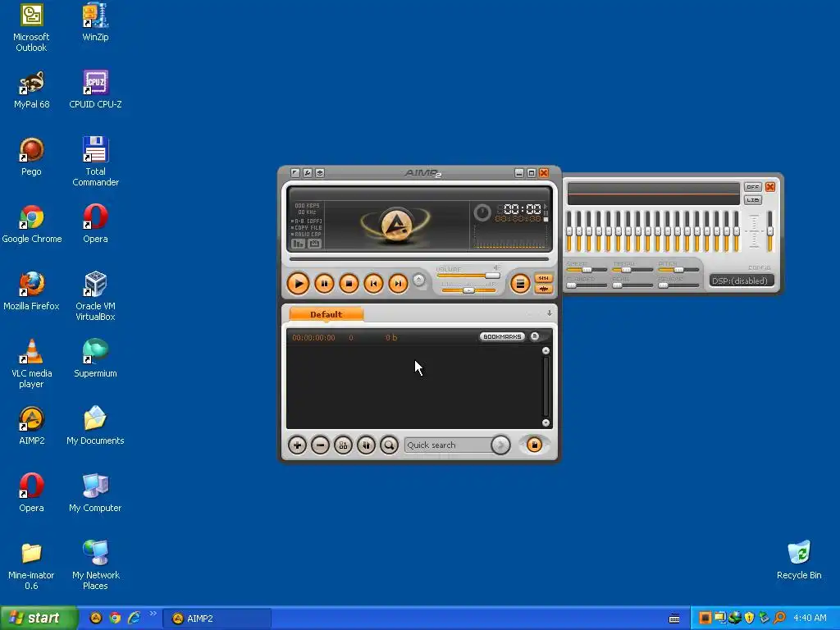Click the playlist button between four-squares and magnifier
This screenshot has height=630, width=840.
(367, 445)
